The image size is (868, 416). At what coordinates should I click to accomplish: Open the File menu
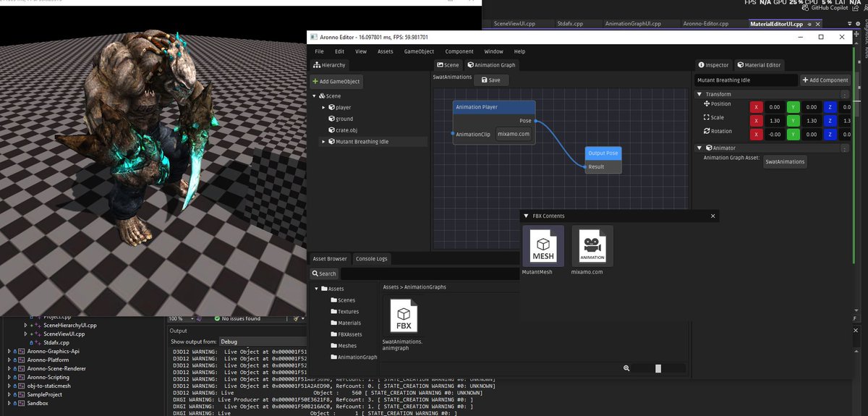click(319, 51)
